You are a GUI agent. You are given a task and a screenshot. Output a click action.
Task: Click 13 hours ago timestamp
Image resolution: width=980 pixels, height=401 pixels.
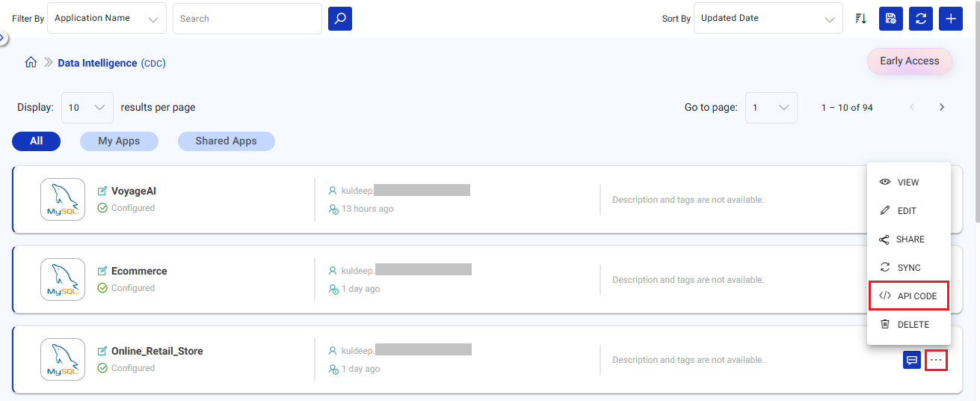click(368, 209)
